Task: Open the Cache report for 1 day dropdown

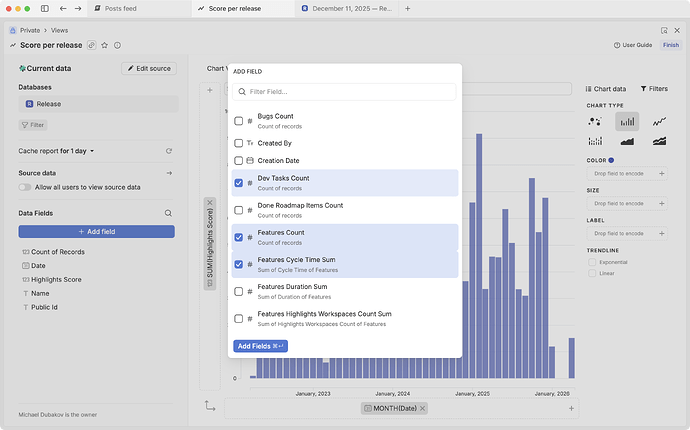Action: pos(56,151)
